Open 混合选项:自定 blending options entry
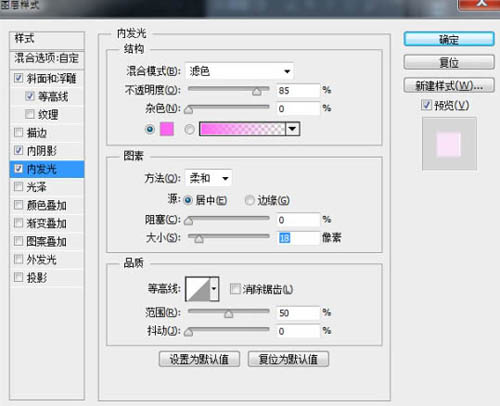Viewport: 500px width, 406px height. pos(47,59)
